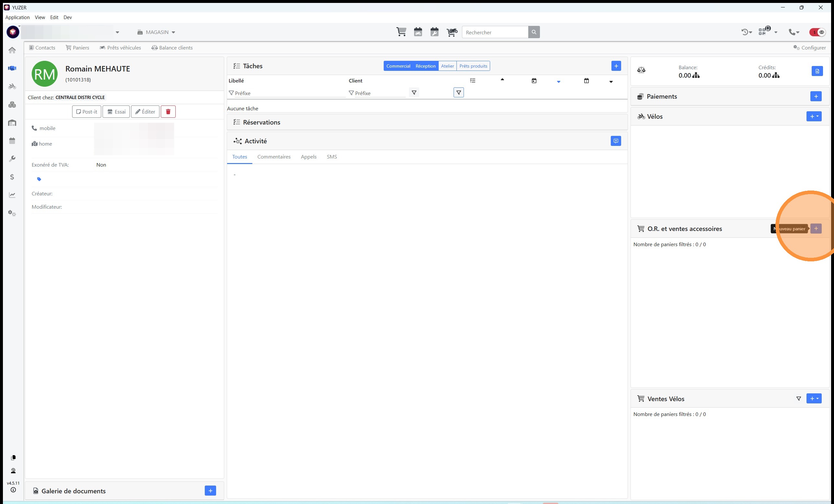Screen dimensions: 834x504
Task: Toggle the red eye visibility switch
Action: (x=818, y=32)
